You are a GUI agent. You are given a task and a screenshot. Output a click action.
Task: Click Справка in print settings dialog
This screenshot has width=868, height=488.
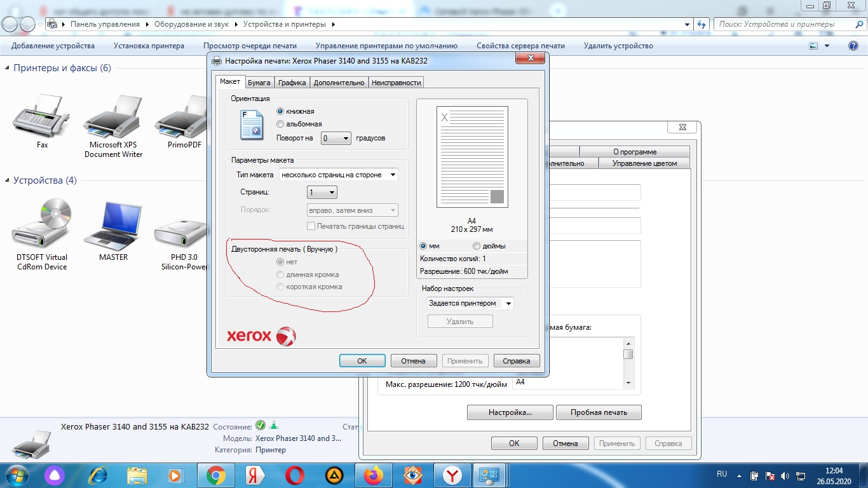tap(516, 361)
